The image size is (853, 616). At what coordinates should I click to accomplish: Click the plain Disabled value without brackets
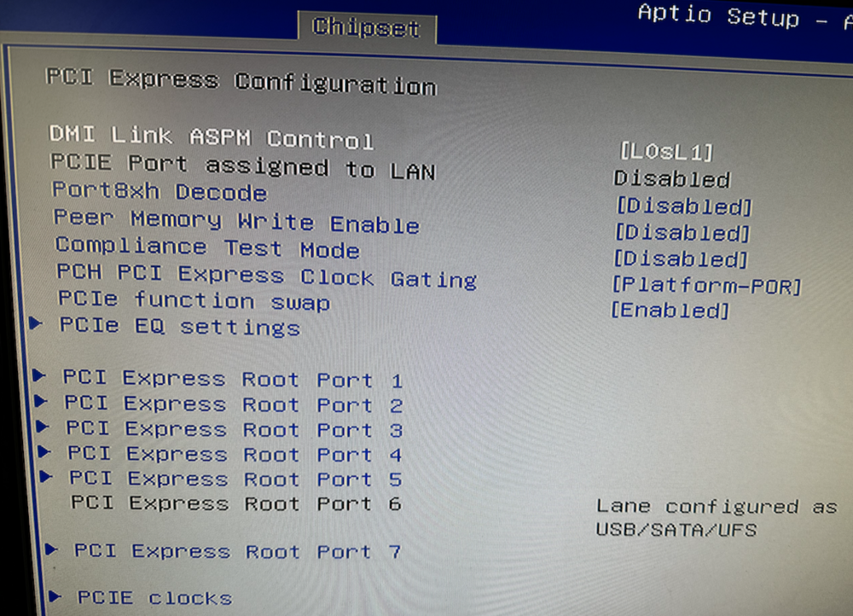pos(672,178)
